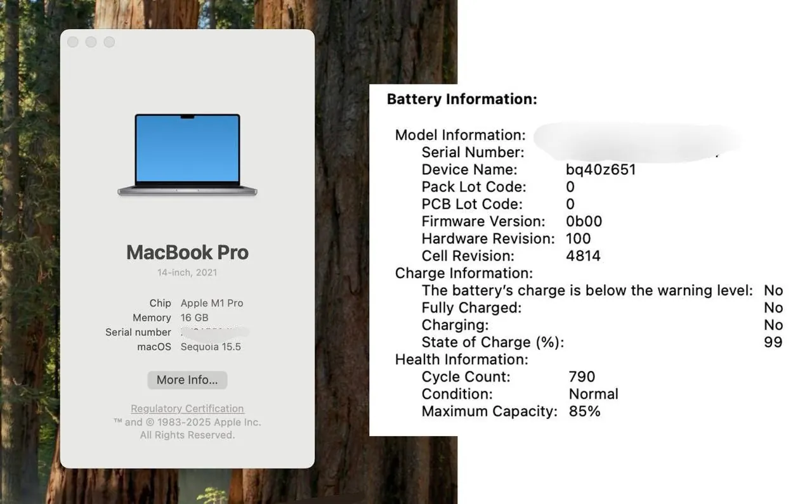The height and width of the screenshot is (504, 812).
Task: Click the 'Fully Charged:' label
Action: (x=471, y=307)
